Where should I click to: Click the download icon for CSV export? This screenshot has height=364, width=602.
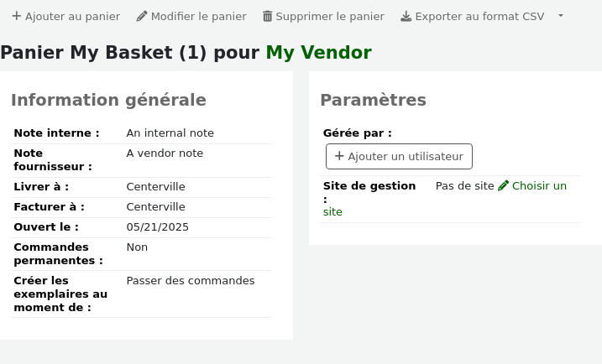pos(406,16)
